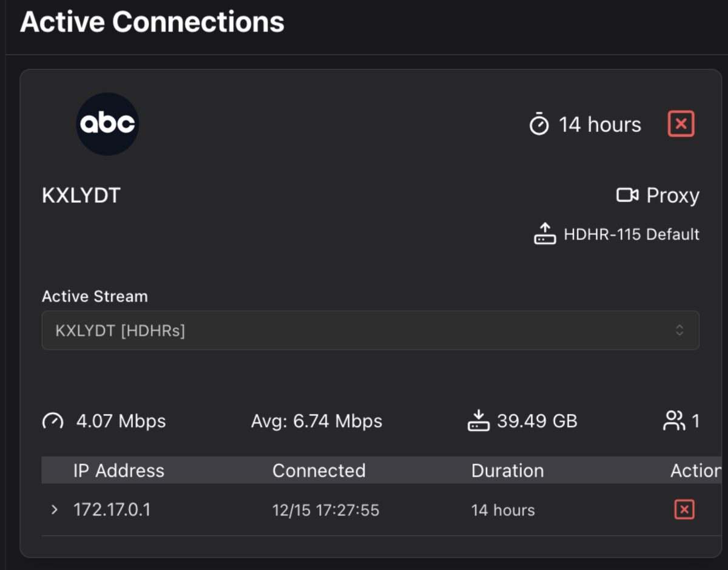Viewport: 728px width, 570px height.
Task: Click the 39.49 GB data total
Action: [x=537, y=421]
